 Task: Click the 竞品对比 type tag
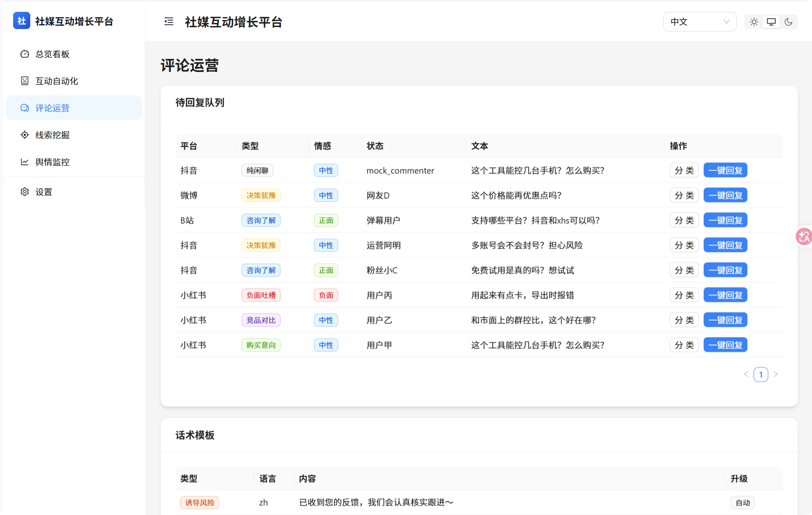pos(261,320)
